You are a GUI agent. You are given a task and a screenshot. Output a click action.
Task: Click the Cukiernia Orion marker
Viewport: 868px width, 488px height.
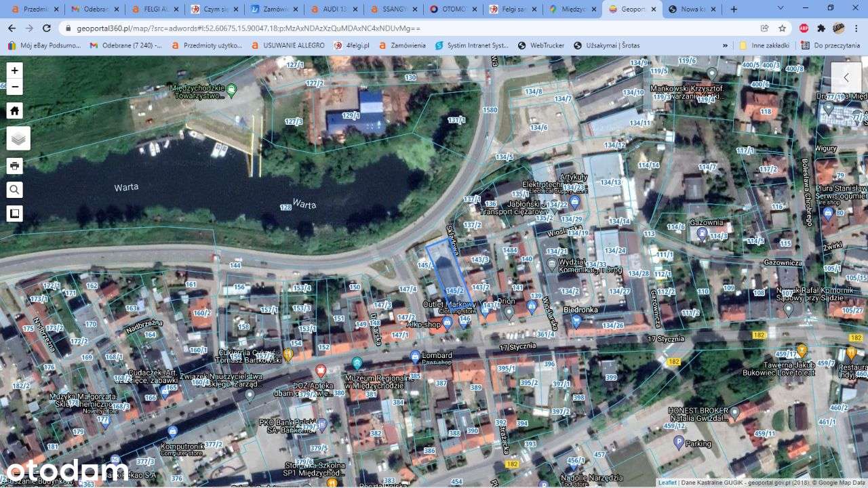(288, 354)
